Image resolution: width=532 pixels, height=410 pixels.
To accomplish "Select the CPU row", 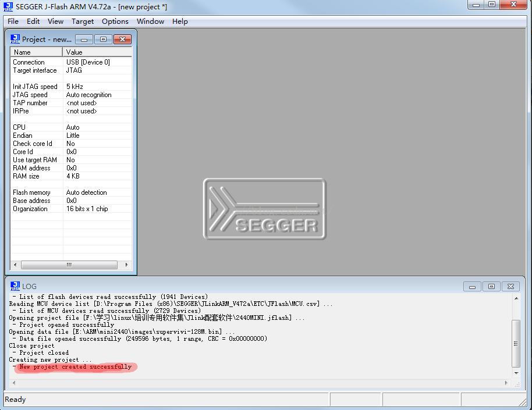I will tap(71, 127).
